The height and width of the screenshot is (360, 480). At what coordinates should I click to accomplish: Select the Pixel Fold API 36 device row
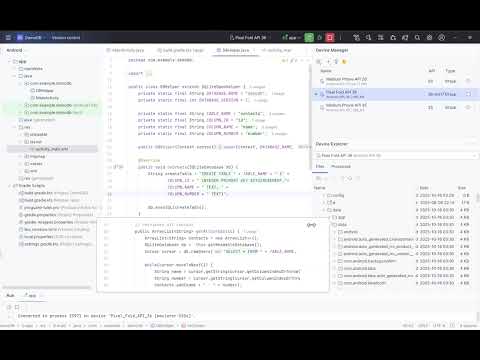tap(395, 94)
